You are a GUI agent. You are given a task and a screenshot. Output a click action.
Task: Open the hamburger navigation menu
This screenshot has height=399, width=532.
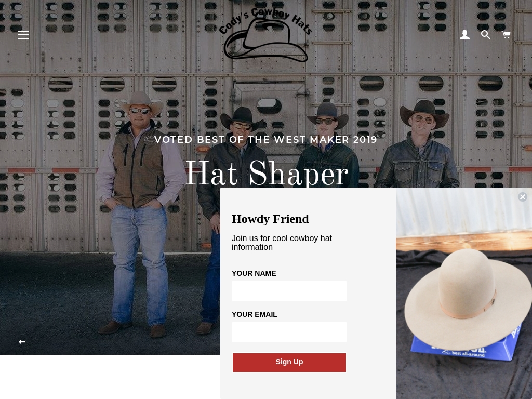[x=23, y=35]
